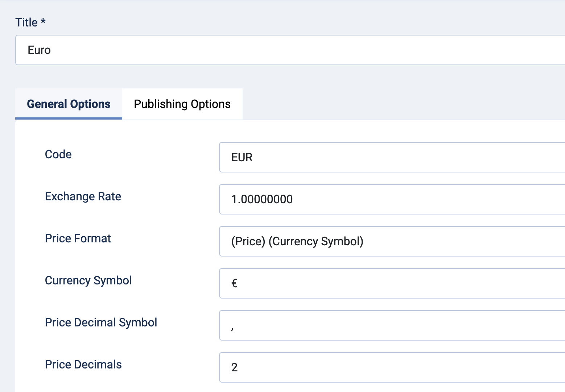Click the Exchange Rate input box
This screenshot has height=392, width=565.
pyautogui.click(x=392, y=199)
